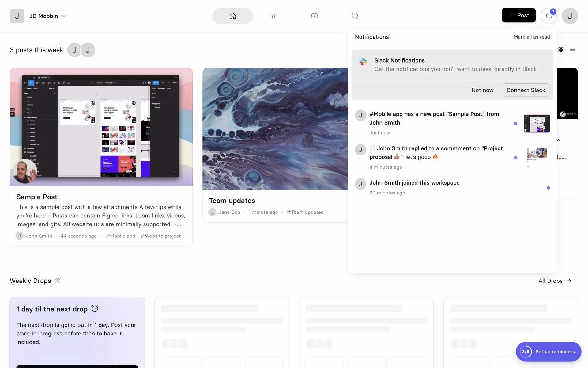588x368 pixels.
Task: Open the Home tab
Action: click(x=232, y=16)
